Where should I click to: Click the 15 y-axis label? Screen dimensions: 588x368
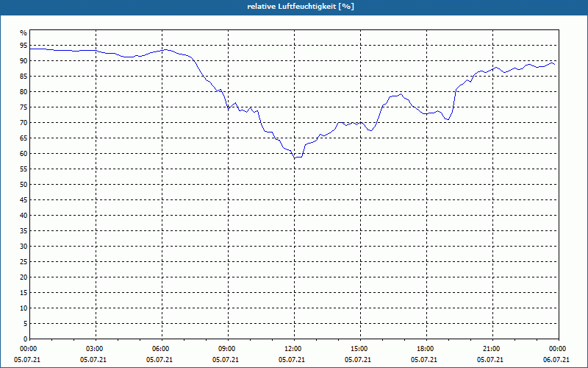pos(24,293)
